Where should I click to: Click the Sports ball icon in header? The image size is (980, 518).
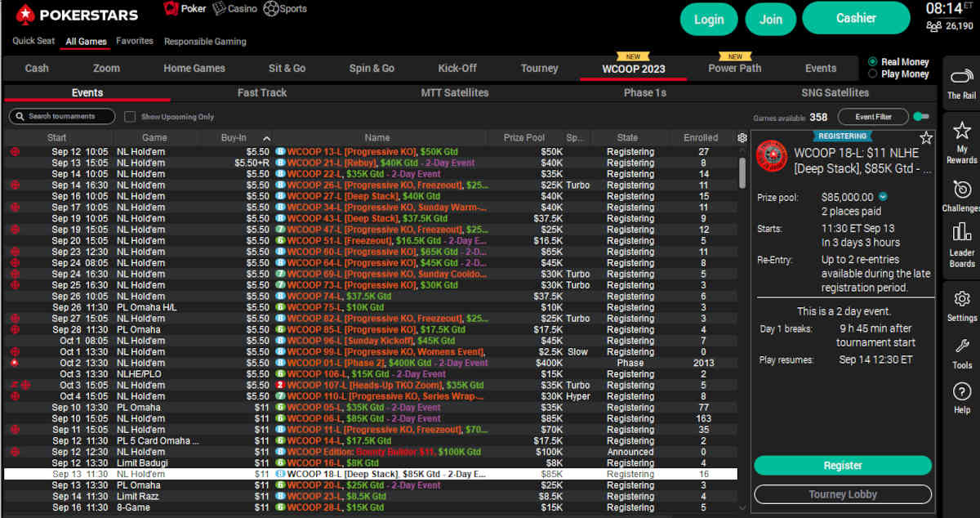pos(270,9)
